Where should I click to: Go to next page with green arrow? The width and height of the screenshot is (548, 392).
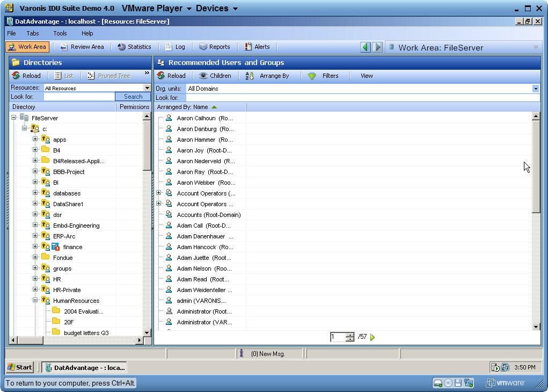[x=372, y=337]
